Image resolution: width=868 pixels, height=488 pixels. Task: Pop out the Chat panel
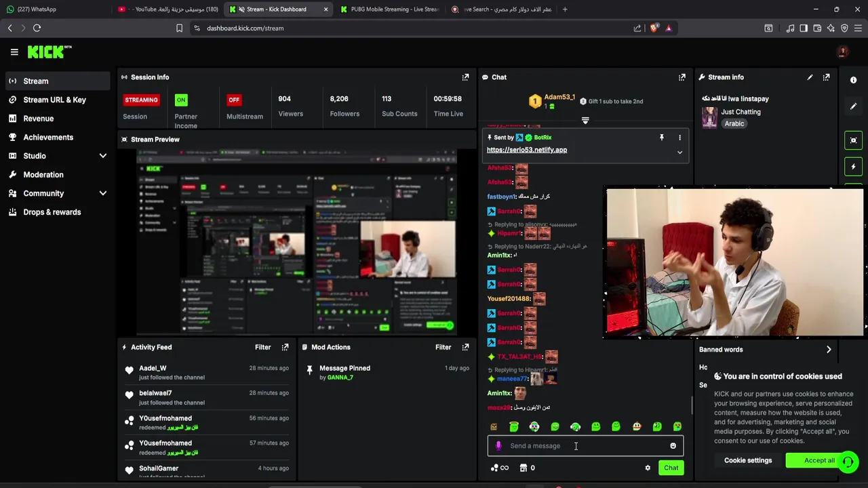click(x=682, y=77)
